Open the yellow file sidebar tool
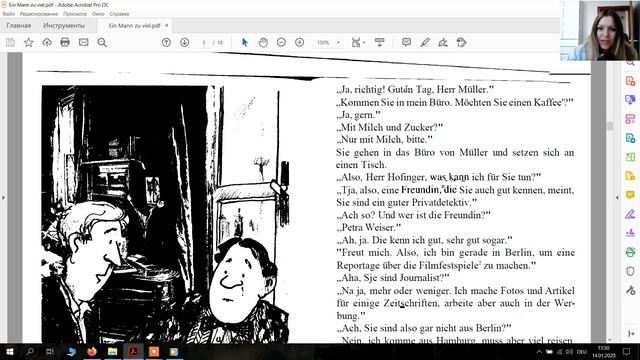 pyautogui.click(x=630, y=176)
